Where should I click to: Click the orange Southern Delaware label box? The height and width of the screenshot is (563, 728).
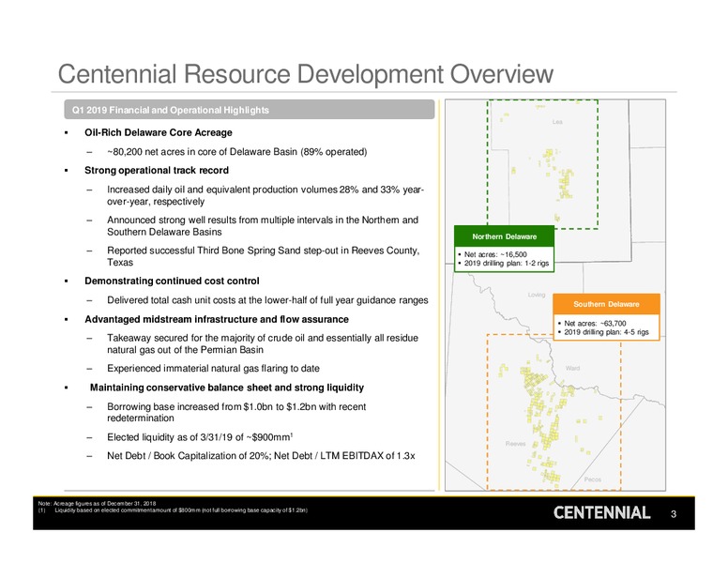[606, 304]
